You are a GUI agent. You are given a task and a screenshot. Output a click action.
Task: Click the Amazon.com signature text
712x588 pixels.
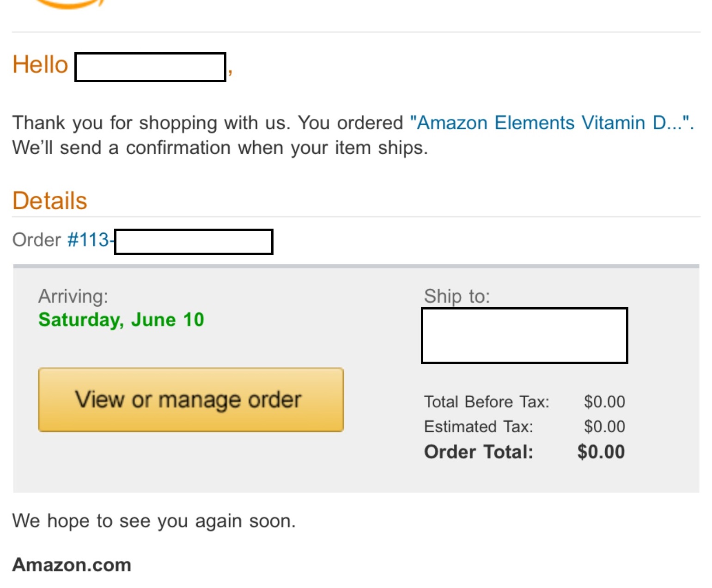72,565
